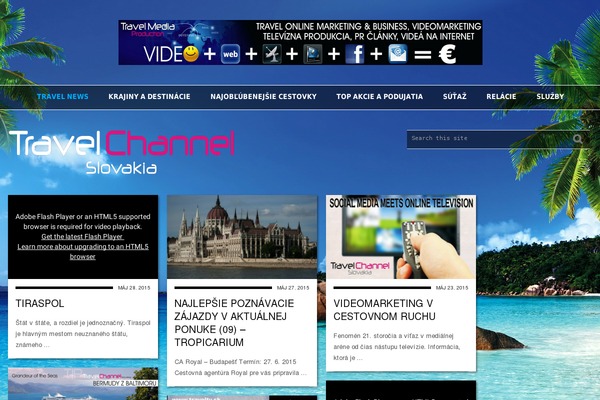Click the Travel Media Production logo in banner
The width and height of the screenshot is (600, 400).
pos(147,29)
